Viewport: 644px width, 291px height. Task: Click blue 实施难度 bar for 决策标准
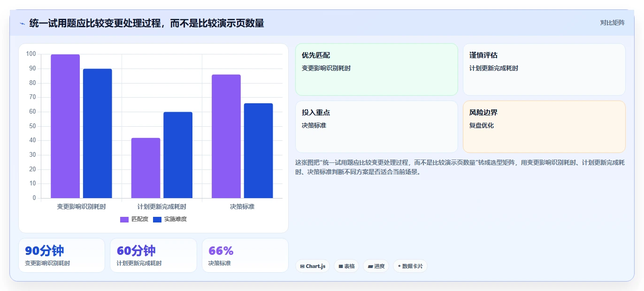point(258,151)
